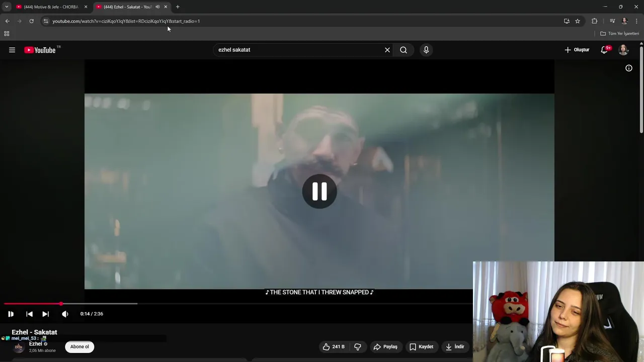
Task: Click the magnifier search button
Action: pyautogui.click(x=404, y=50)
